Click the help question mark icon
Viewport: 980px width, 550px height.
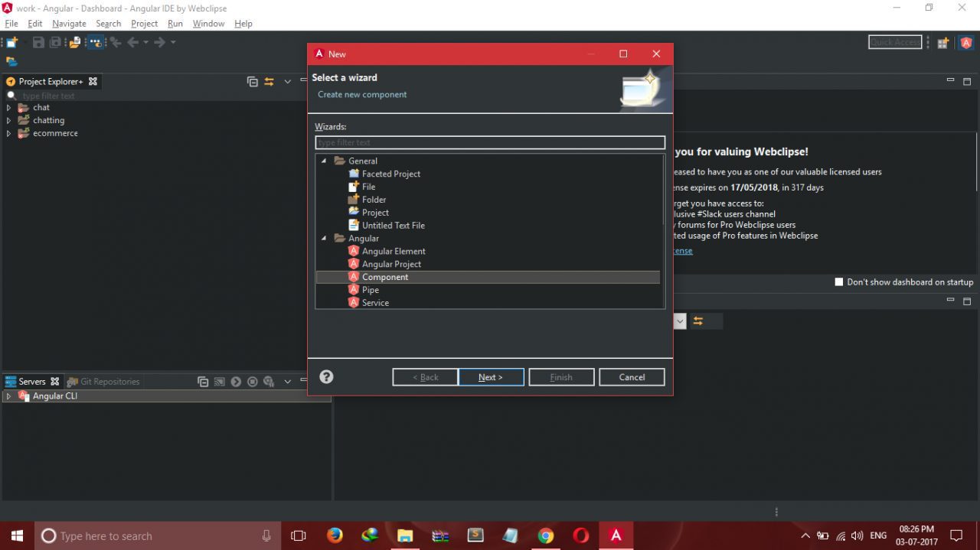coord(326,377)
